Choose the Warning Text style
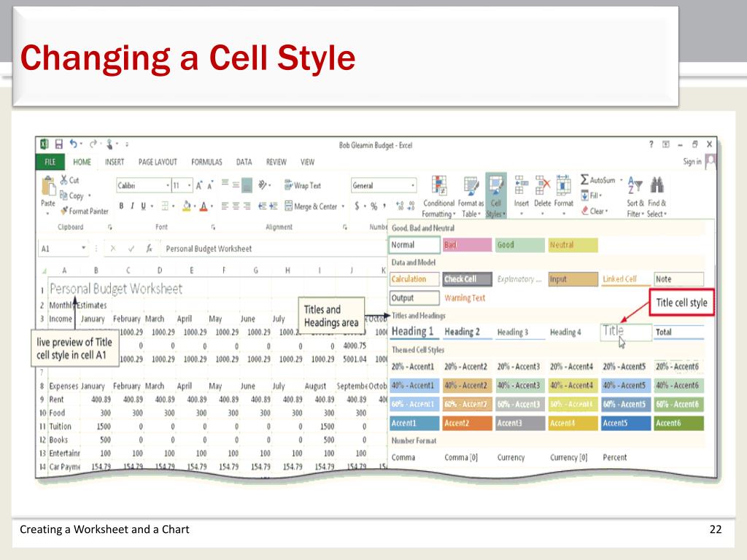 [x=465, y=298]
